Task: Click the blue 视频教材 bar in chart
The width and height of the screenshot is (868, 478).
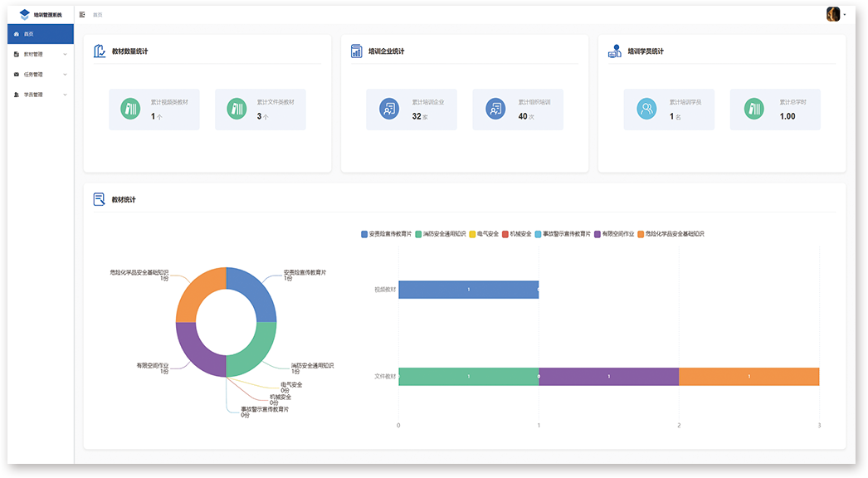Action: coord(468,290)
